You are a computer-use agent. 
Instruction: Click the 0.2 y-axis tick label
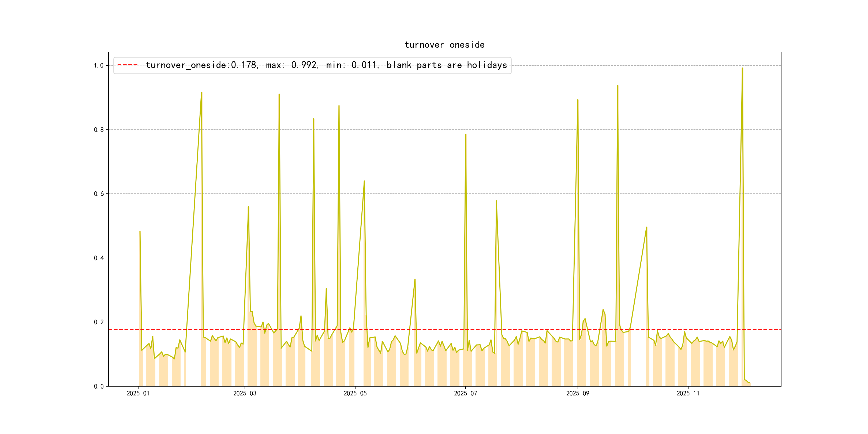(x=98, y=322)
